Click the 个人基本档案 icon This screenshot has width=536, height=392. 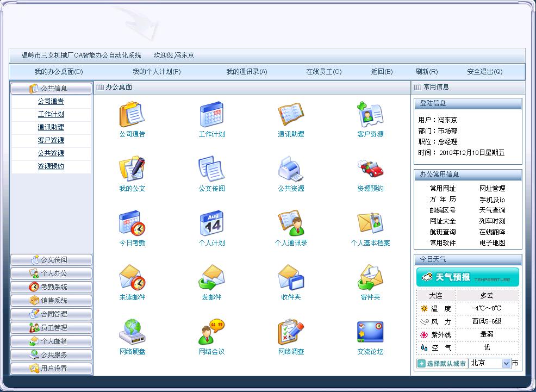click(370, 223)
